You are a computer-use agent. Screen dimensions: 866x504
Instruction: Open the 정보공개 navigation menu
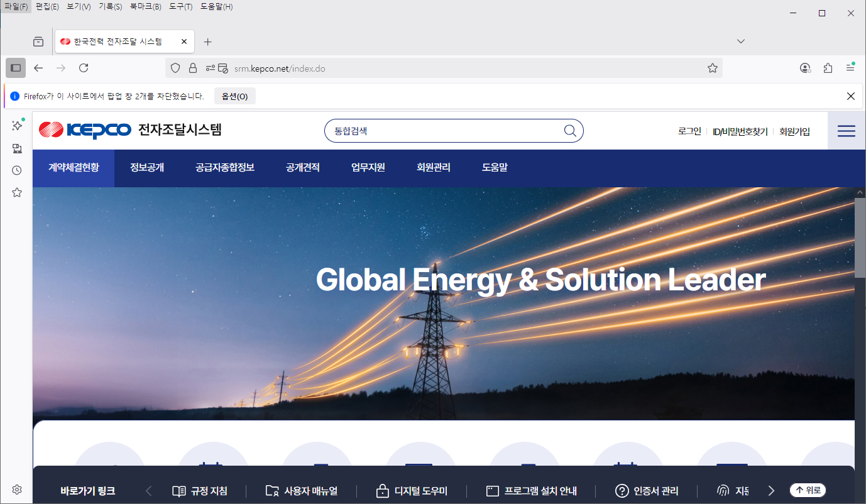(x=147, y=168)
